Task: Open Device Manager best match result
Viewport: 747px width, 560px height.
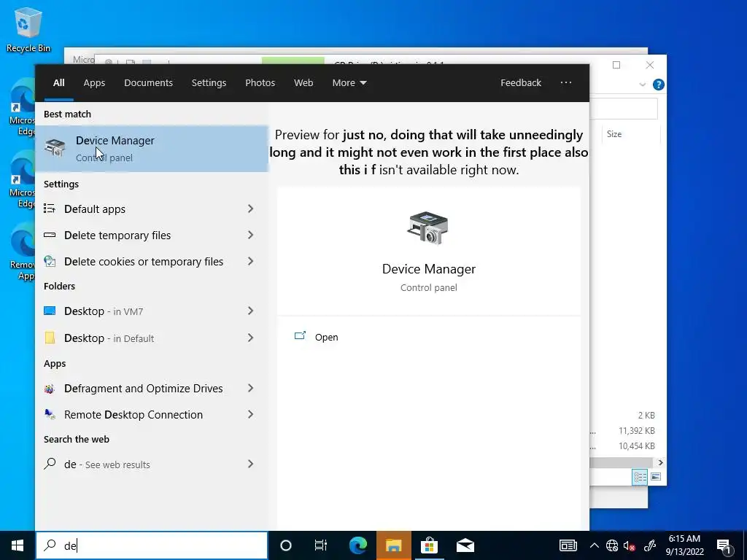Action: 152,149
